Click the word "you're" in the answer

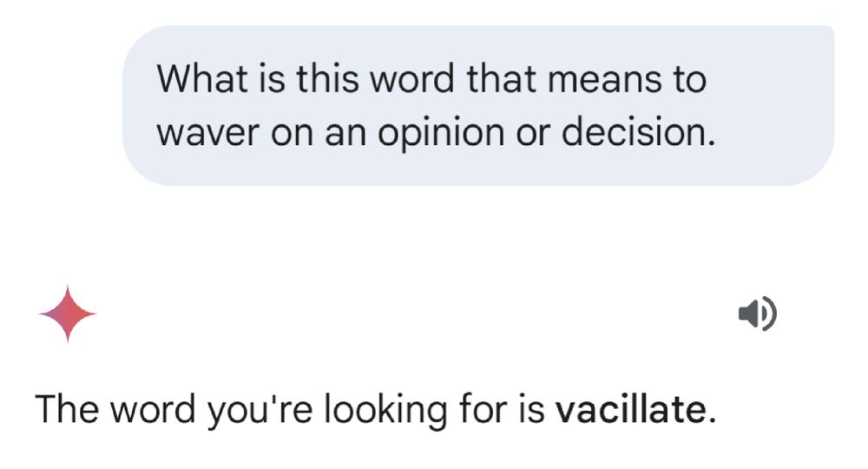(247, 409)
